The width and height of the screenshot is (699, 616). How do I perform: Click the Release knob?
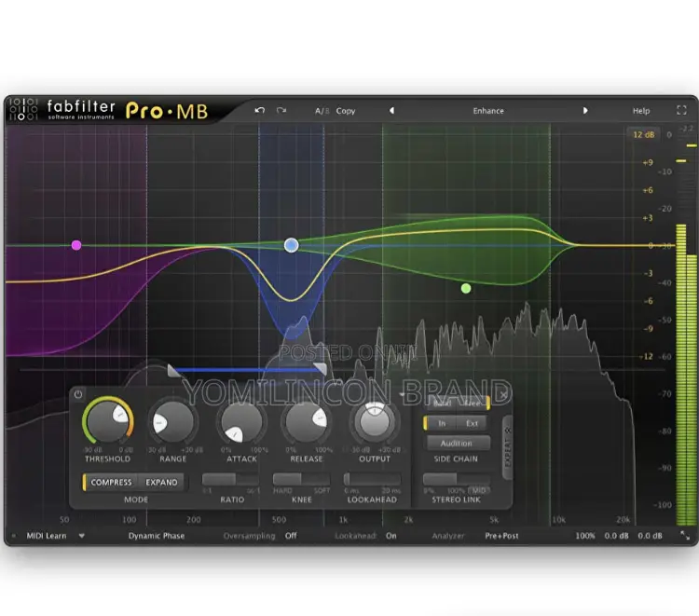[307, 421]
